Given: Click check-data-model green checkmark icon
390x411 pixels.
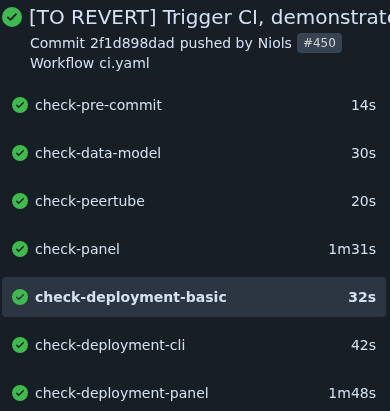Looking at the screenshot, I should [x=20, y=153].
